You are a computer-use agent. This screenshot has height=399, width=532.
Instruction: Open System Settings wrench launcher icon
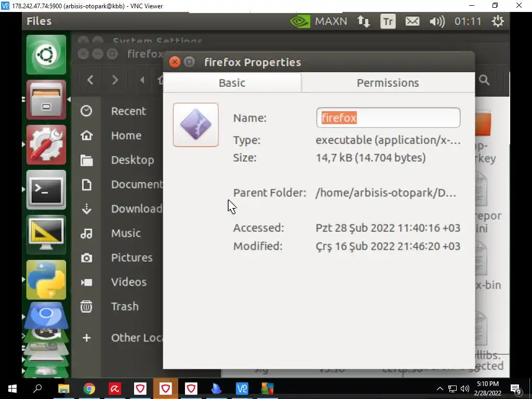point(46,145)
